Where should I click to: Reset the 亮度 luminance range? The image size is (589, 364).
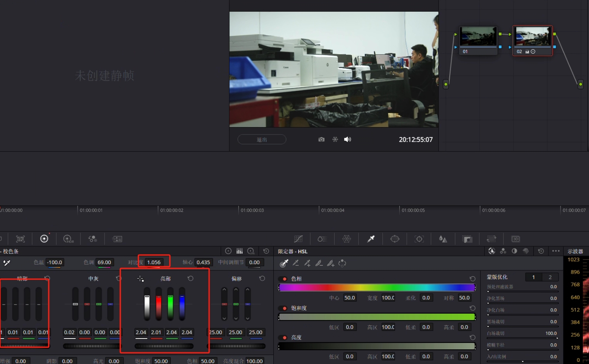[473, 338]
